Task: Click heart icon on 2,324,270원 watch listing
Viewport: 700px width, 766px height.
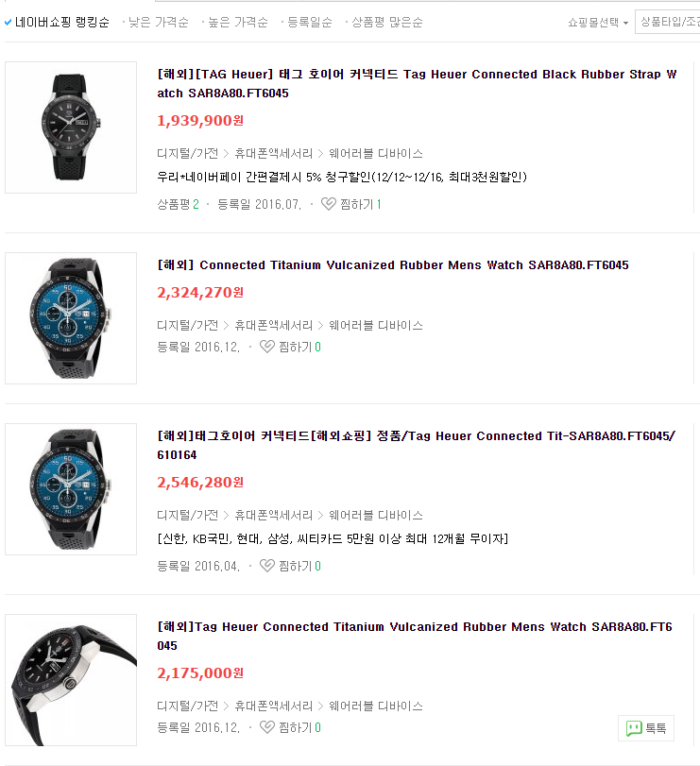Action: pyautogui.click(x=266, y=347)
